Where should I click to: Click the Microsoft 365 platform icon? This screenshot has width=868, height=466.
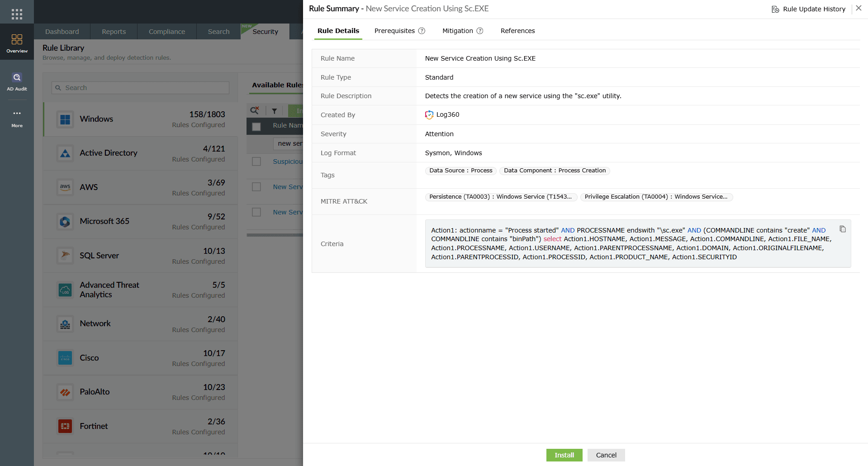tap(65, 222)
